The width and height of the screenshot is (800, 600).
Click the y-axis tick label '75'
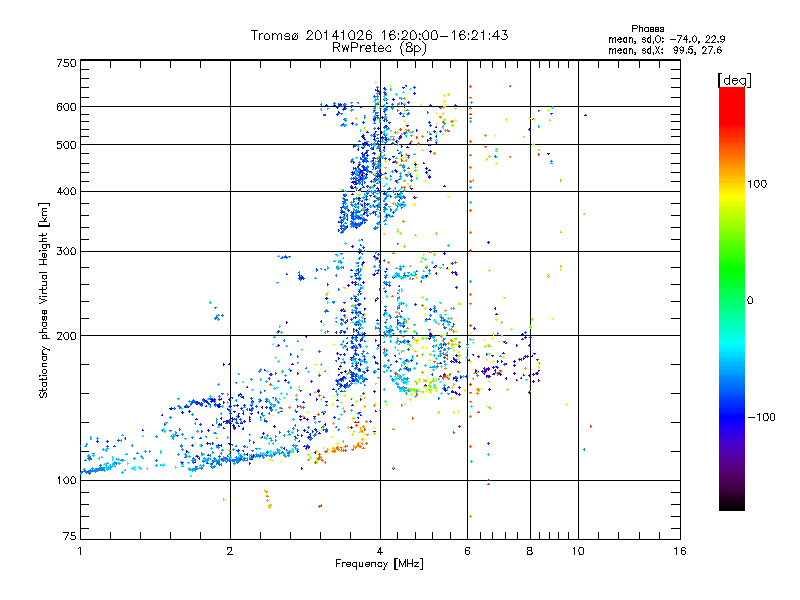click(x=70, y=536)
